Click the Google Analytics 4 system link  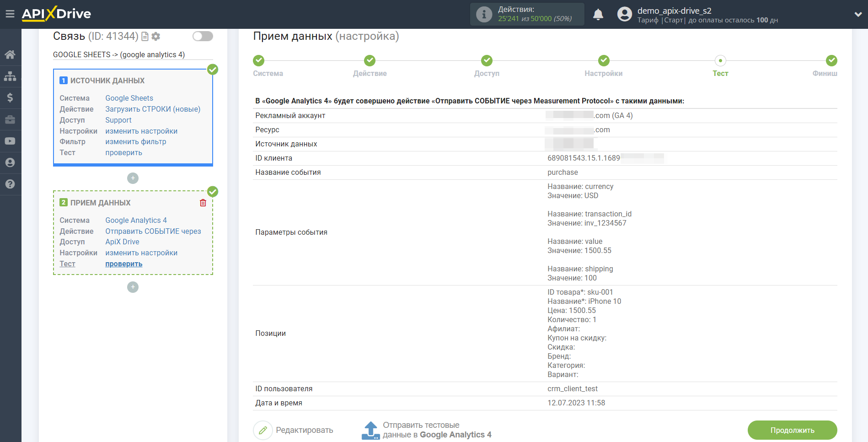[x=136, y=220]
